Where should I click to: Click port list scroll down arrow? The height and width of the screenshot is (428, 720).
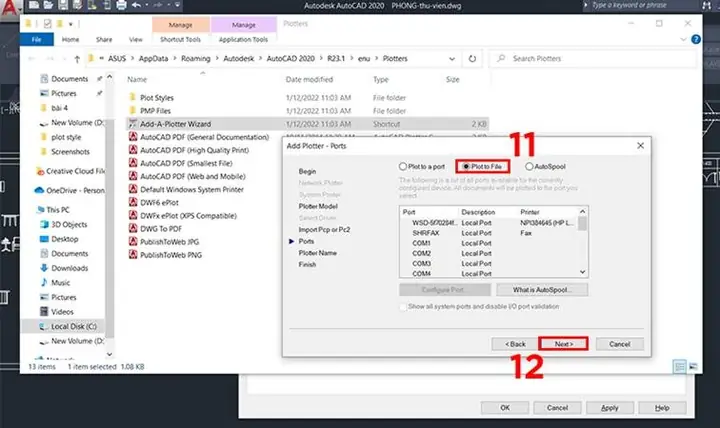(582, 272)
